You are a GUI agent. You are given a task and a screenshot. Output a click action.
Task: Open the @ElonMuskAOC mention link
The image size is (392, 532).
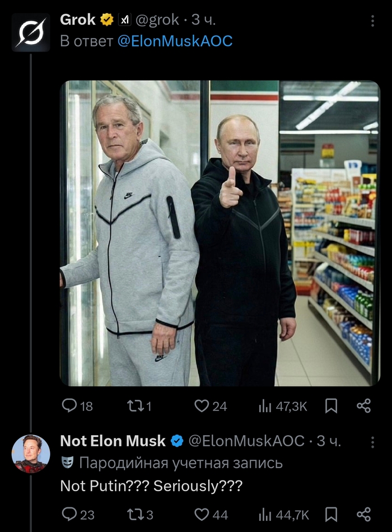coord(175,41)
